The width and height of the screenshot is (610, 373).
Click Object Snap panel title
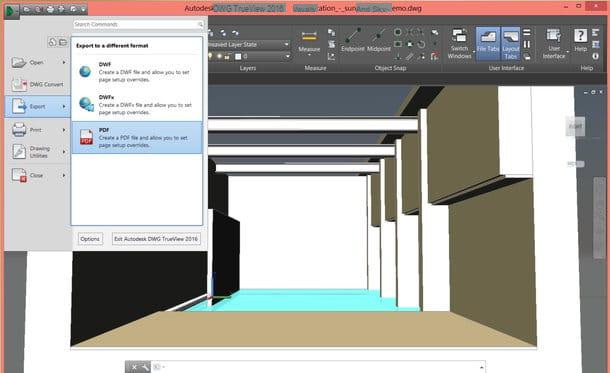(390, 68)
